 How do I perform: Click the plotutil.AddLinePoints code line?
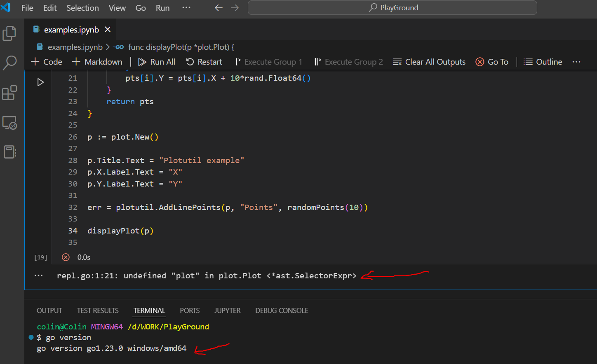[x=228, y=208]
